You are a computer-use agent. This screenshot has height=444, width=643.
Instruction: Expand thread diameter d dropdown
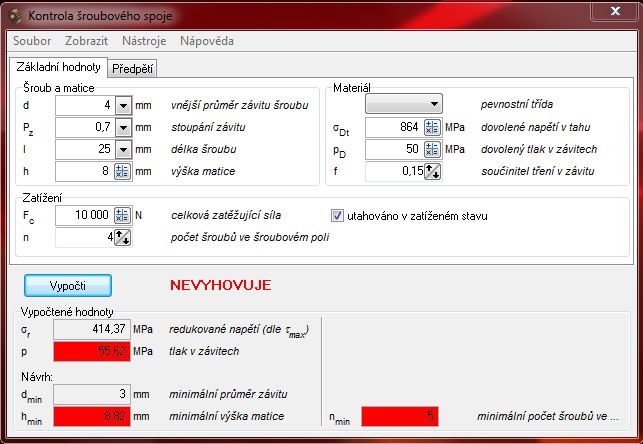point(123,105)
